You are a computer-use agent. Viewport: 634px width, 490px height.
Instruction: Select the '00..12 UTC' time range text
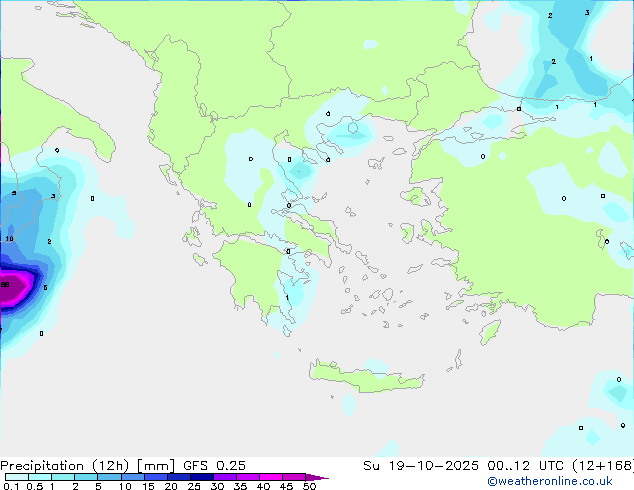[525, 466]
